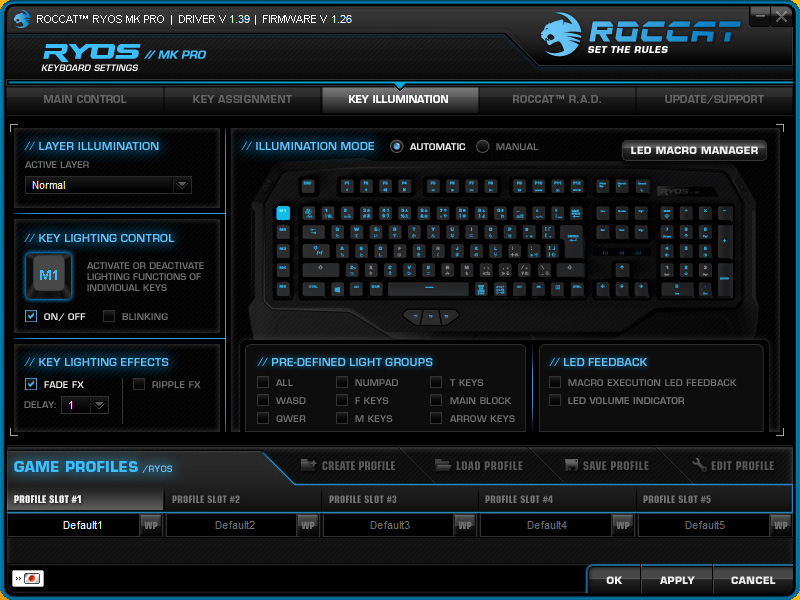Click Save Profile
The width and height of the screenshot is (800, 600).
click(x=607, y=465)
